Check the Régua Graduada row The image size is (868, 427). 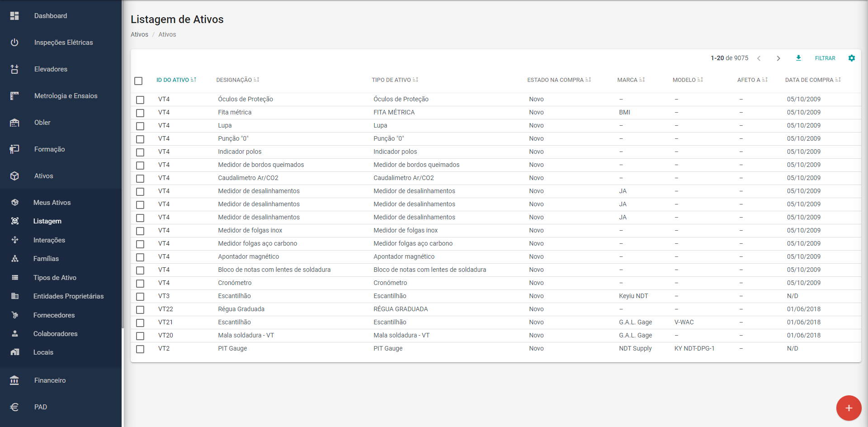[140, 310]
